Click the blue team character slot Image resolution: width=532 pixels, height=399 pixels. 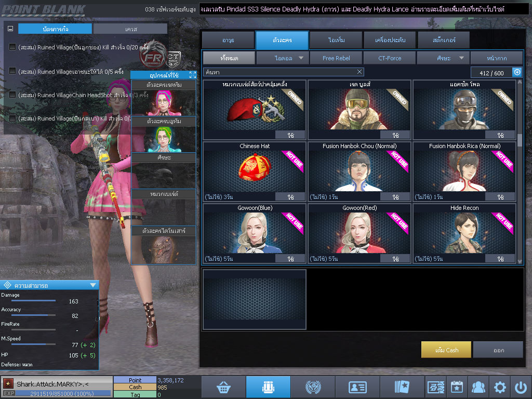(164, 139)
